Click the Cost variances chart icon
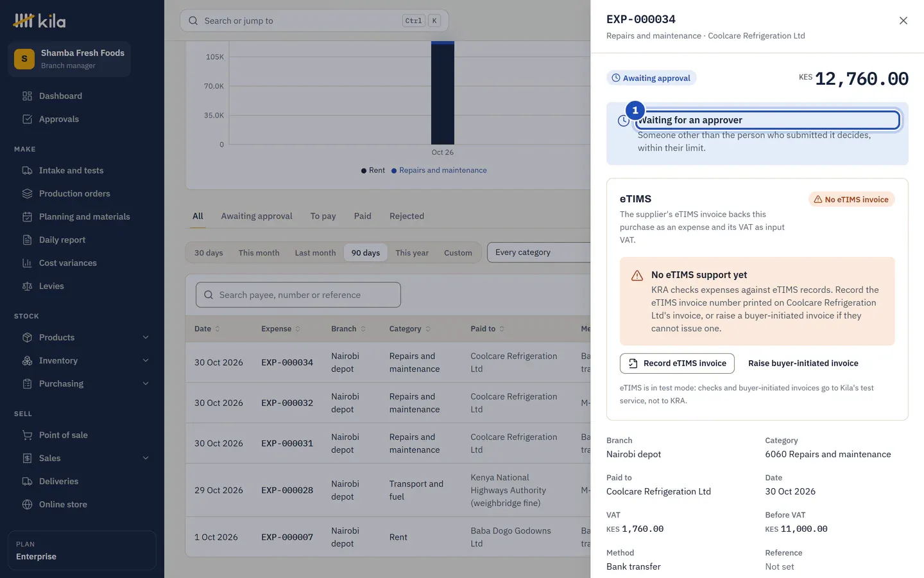Image resolution: width=924 pixels, height=578 pixels. [x=27, y=263]
